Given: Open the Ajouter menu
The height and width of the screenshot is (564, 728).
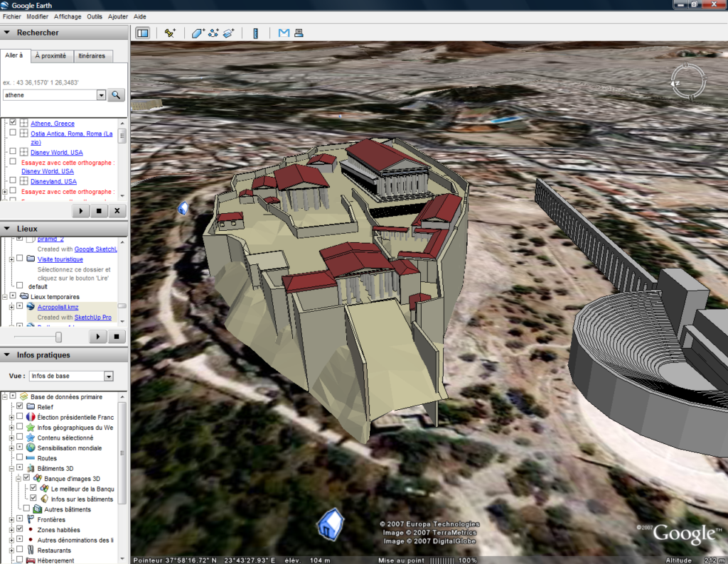Looking at the screenshot, I should coord(118,17).
